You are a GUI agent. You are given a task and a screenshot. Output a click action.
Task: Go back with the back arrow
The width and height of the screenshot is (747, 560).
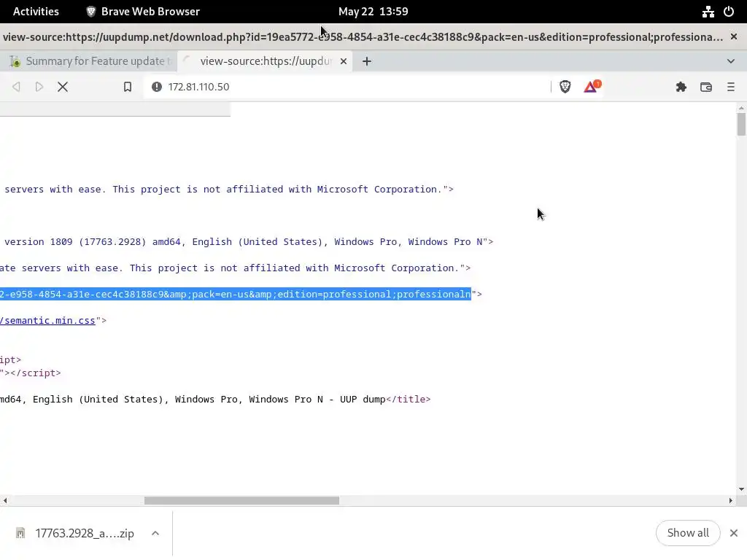(16, 87)
